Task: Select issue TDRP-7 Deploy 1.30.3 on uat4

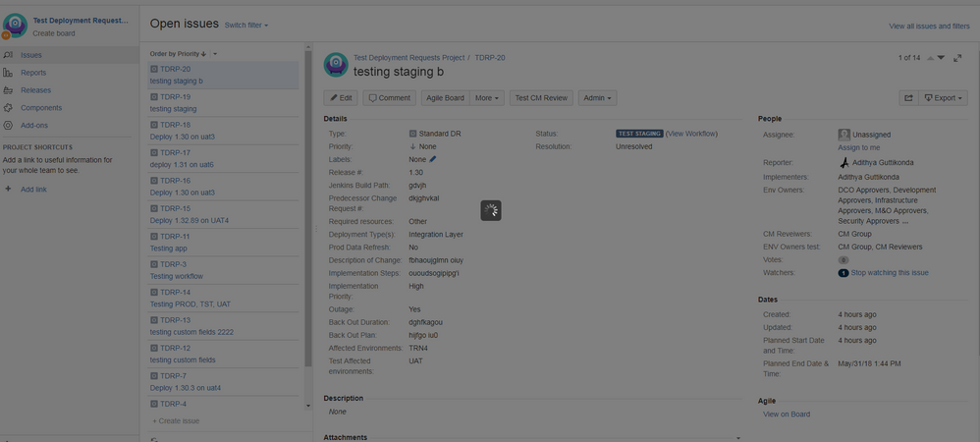Action: click(x=223, y=382)
